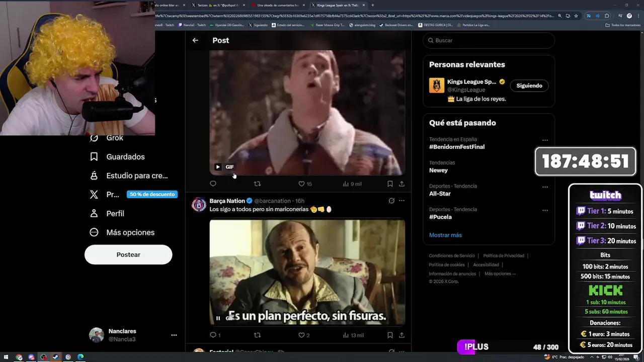Open the #BenidormFestFinal trend
Viewport: 644px width, 362px height.
click(457, 147)
